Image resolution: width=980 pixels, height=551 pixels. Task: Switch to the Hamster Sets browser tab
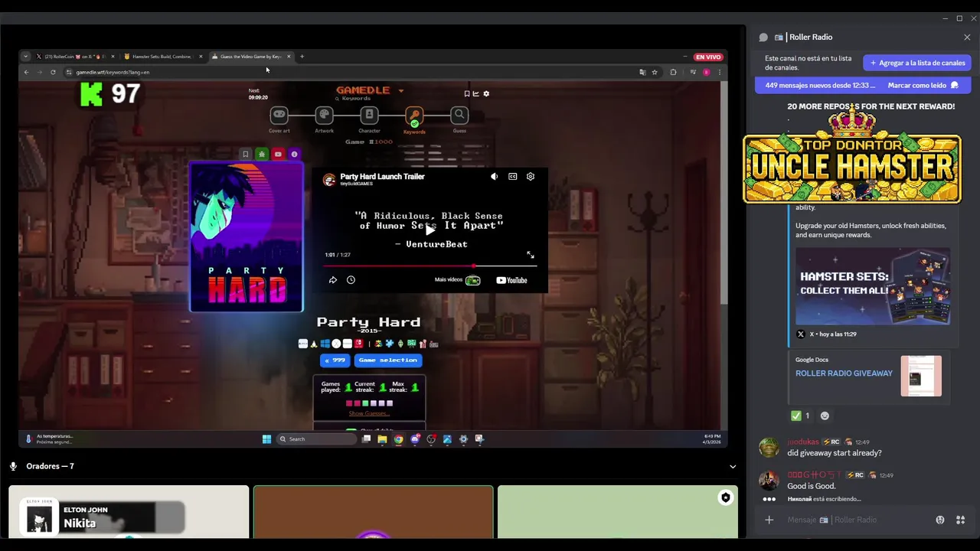coord(162,57)
